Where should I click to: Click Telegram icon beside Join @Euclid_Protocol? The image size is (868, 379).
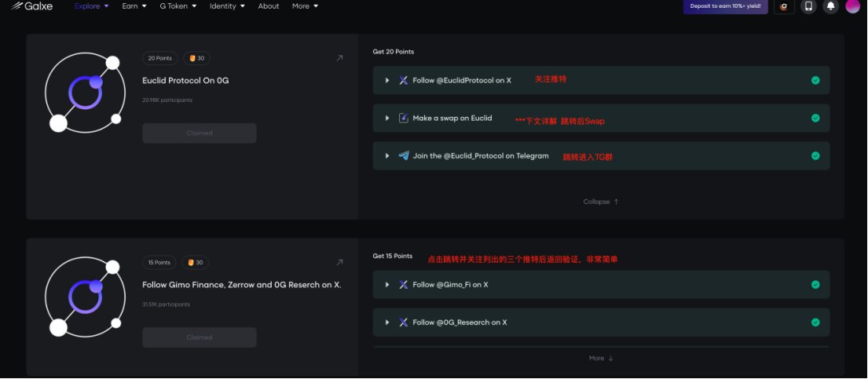pos(404,156)
